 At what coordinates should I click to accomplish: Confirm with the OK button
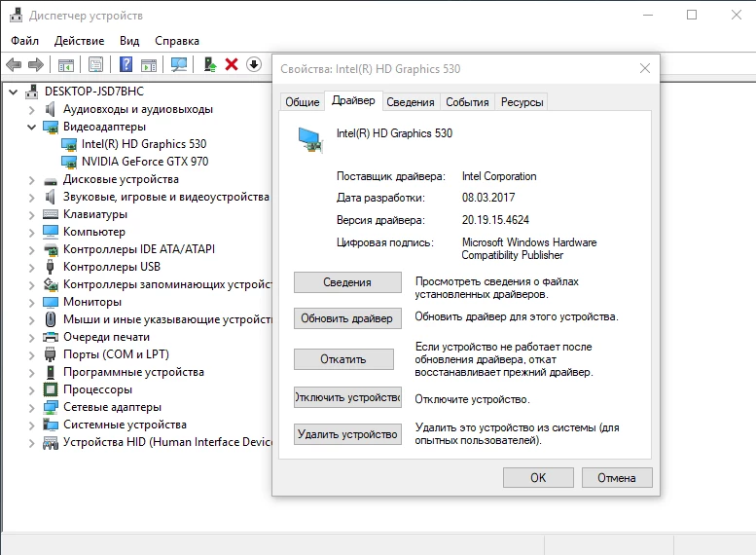[x=538, y=477]
